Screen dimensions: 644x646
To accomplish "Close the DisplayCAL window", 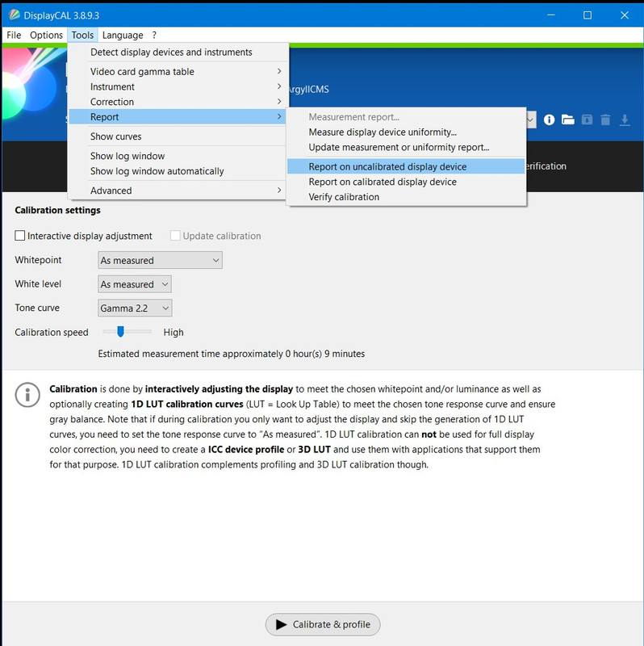I will tap(625, 15).
